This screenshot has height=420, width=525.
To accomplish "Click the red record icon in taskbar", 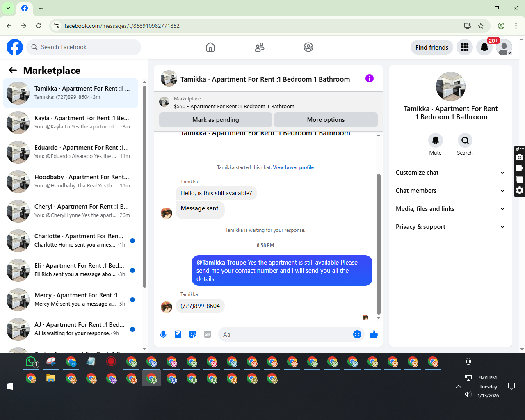I will [x=111, y=361].
